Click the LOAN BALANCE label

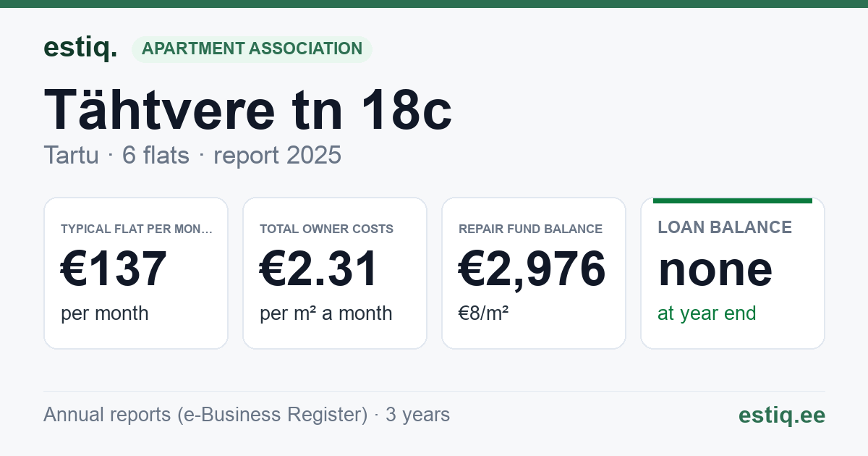(725, 227)
